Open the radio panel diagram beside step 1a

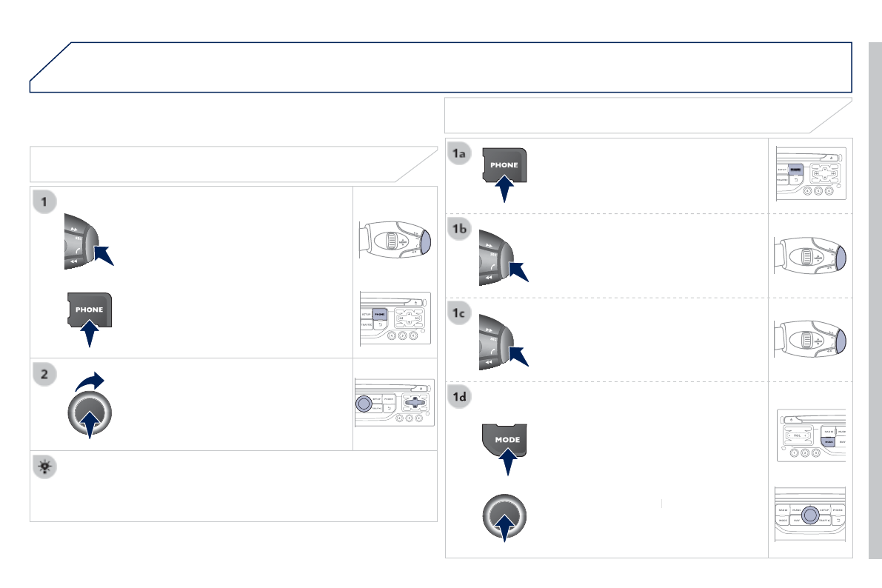click(x=811, y=173)
